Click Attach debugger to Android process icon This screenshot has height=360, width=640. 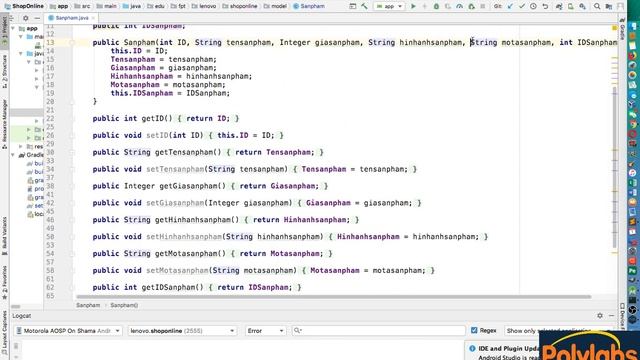point(471,6)
